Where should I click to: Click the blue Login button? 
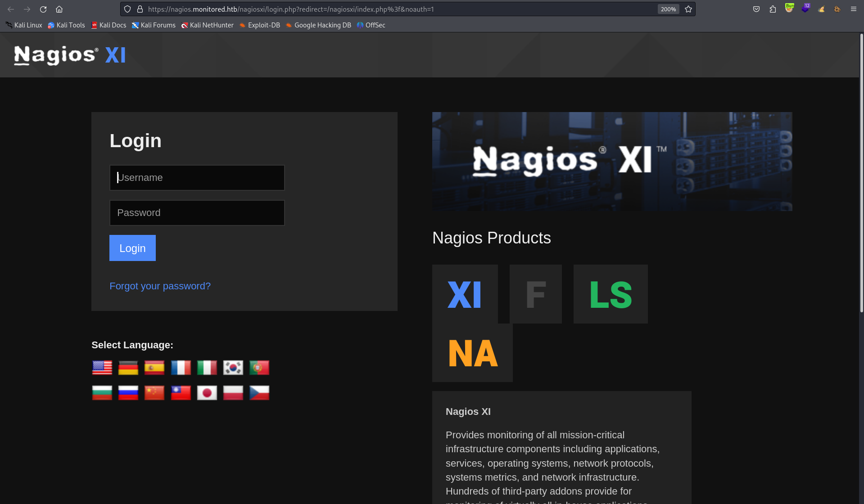click(132, 248)
